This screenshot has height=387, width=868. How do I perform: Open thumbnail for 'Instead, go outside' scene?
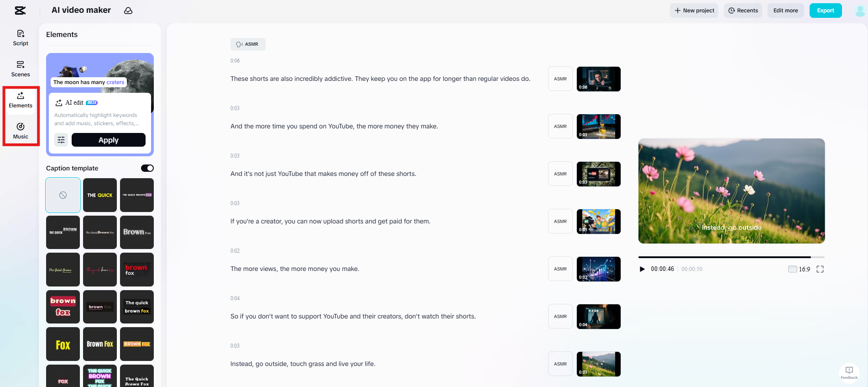(599, 364)
